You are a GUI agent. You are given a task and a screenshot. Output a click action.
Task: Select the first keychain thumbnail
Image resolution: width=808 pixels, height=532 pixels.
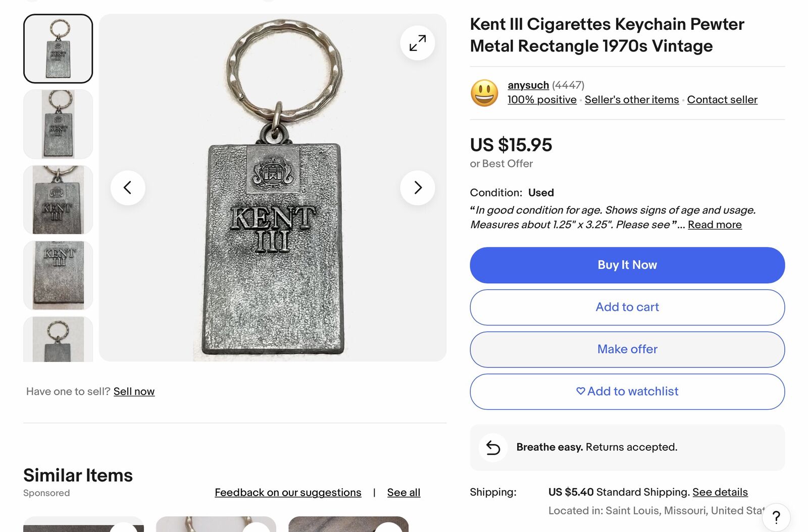(58, 48)
